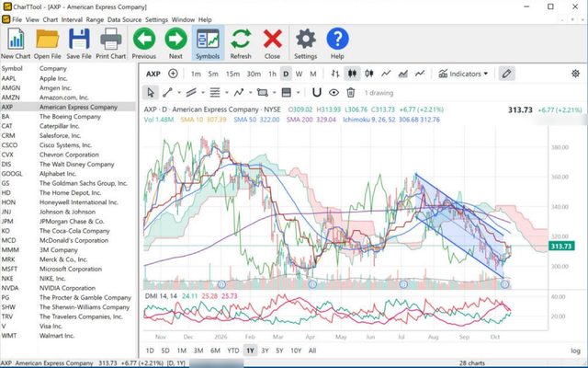
Task: Select the measure/position drawing tool
Action: coord(286,92)
